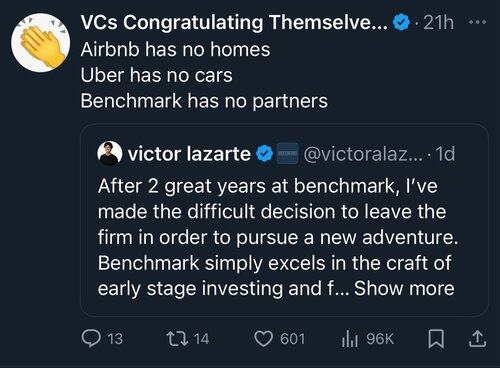Click the 21h timestamp
Viewport: 500px width, 368px height.
point(438,23)
